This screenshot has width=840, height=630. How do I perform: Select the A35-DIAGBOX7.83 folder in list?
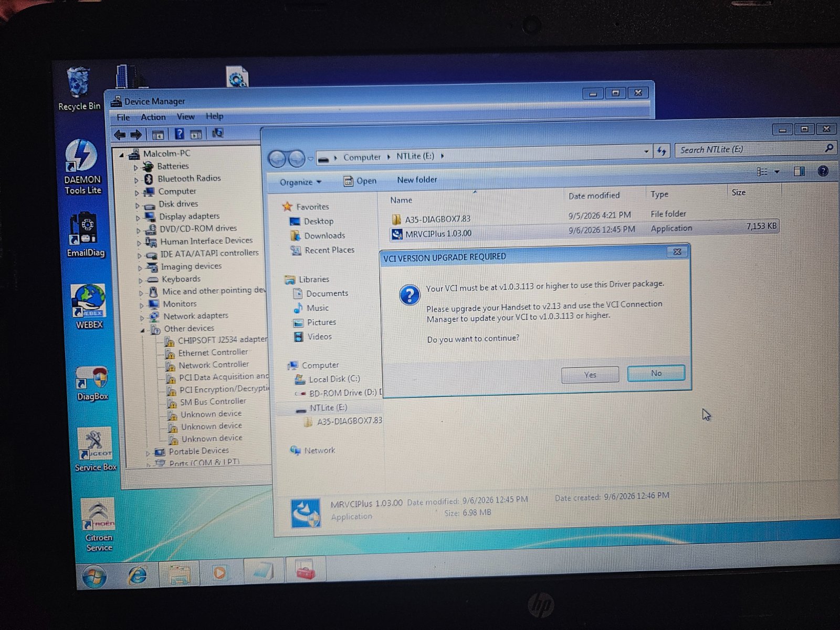point(437,219)
